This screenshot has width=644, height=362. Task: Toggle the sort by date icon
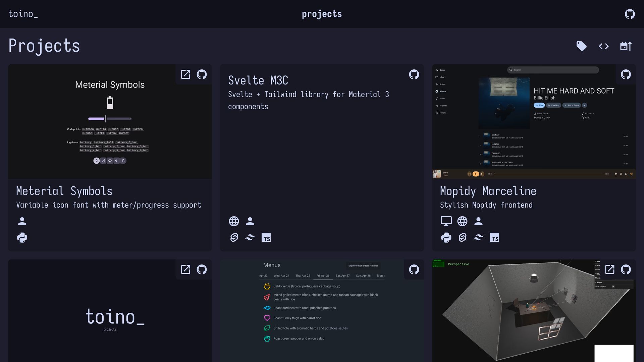[626, 46]
